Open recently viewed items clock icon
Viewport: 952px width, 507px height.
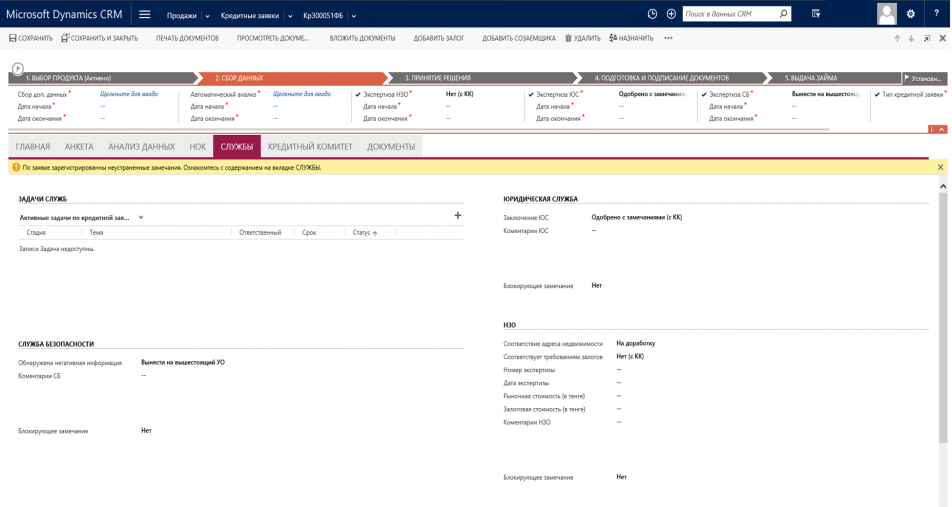pyautogui.click(x=653, y=14)
